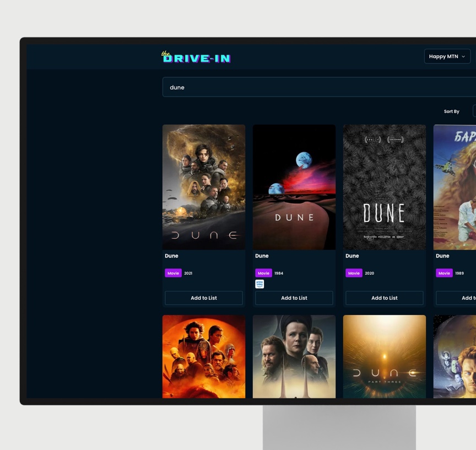Open the Happy MTN account dropdown
The height and width of the screenshot is (450, 476).
point(447,56)
